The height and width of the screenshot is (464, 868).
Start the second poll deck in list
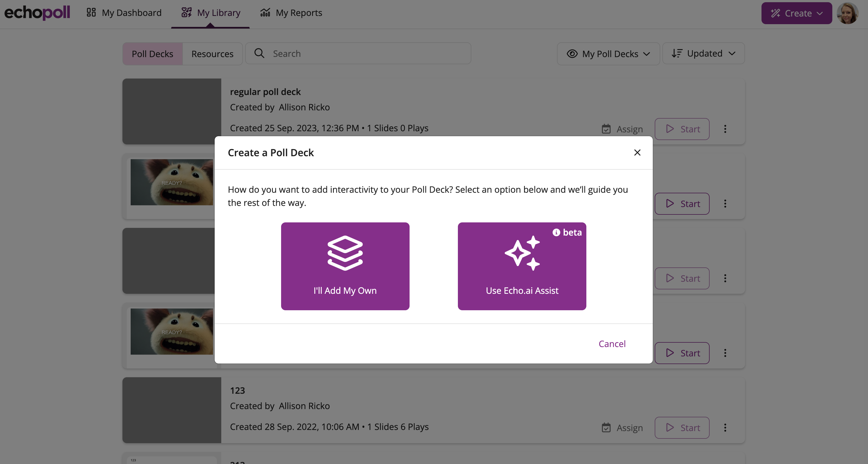tap(682, 203)
